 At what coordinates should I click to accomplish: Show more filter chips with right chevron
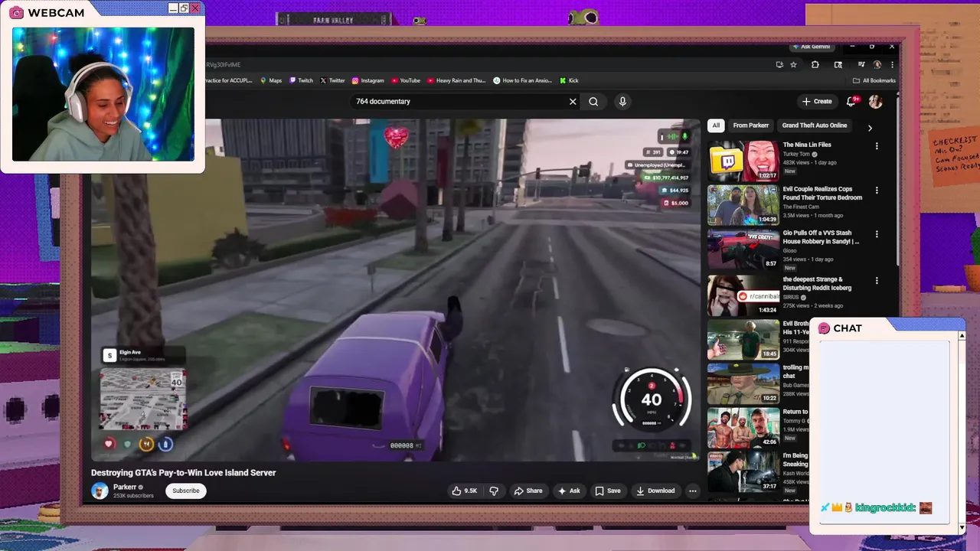[870, 128]
